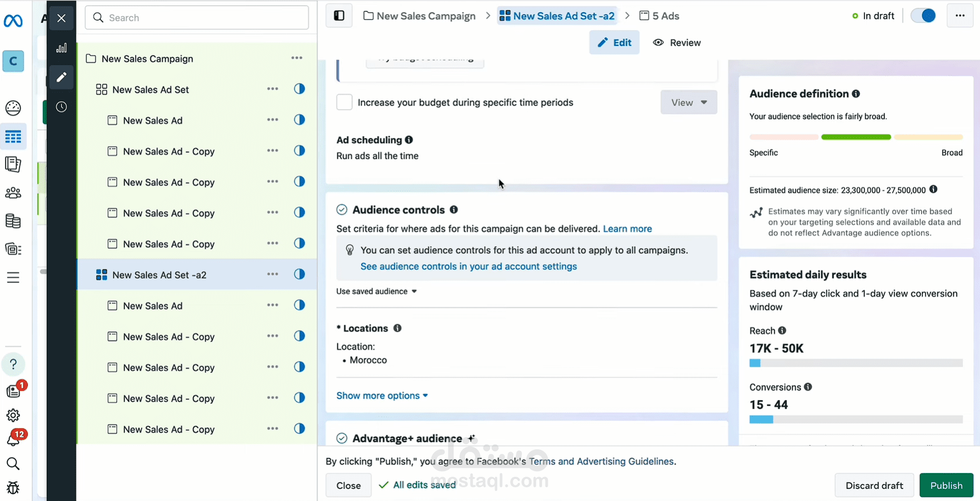Open the account overview gauge icon
Viewport: 980px width, 501px height.
coord(13,108)
